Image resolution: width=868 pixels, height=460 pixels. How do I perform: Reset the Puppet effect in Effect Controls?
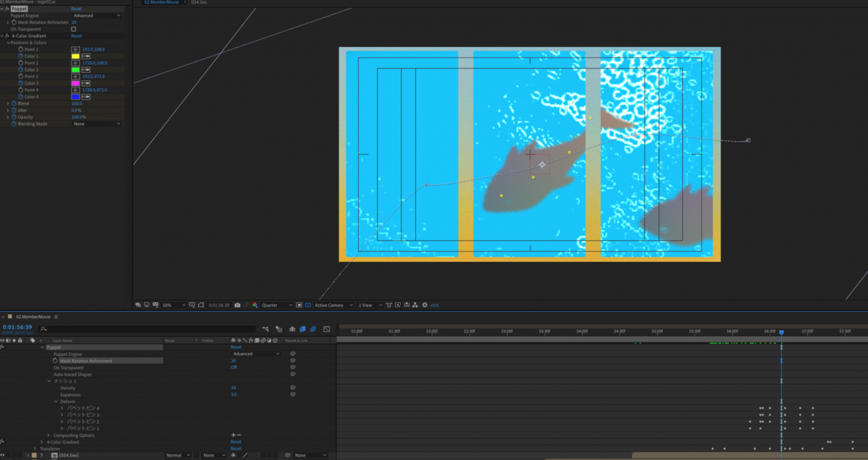pos(76,9)
